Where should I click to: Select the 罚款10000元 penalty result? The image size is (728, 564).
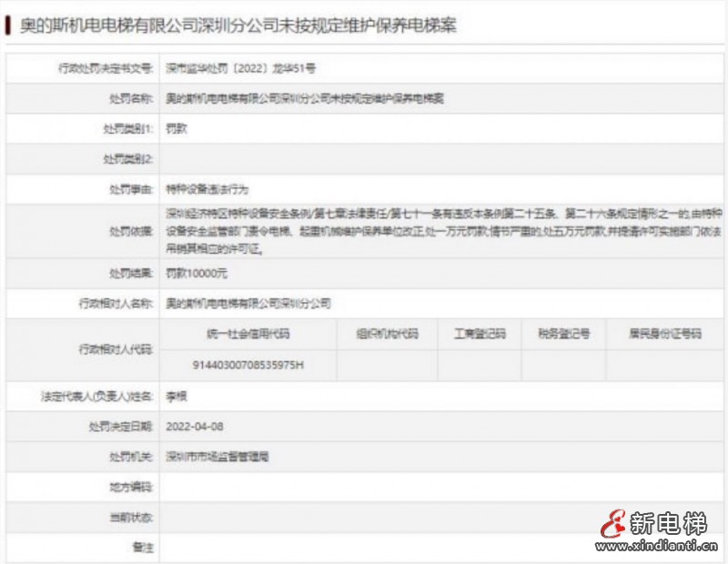197,273
